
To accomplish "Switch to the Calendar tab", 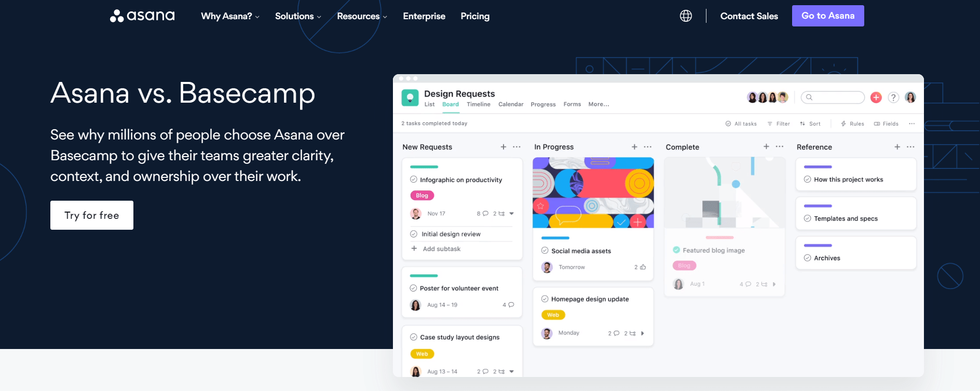I will pos(511,104).
